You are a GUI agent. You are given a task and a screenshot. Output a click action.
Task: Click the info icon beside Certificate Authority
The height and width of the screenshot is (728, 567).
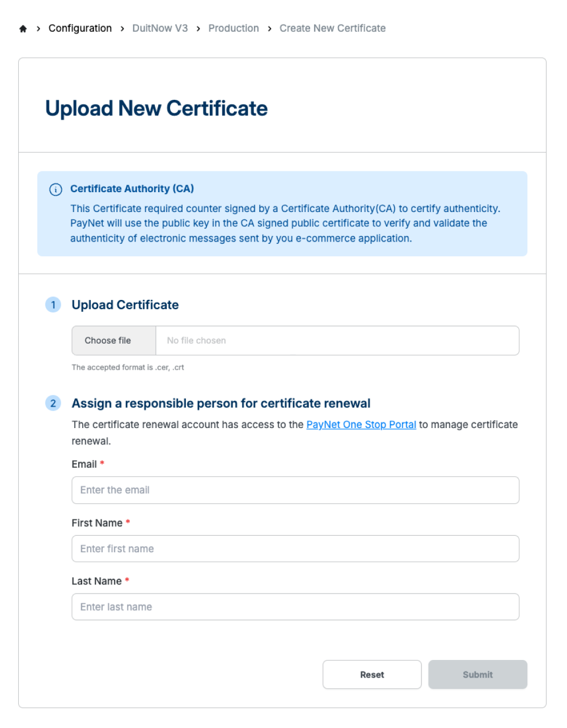tap(56, 189)
